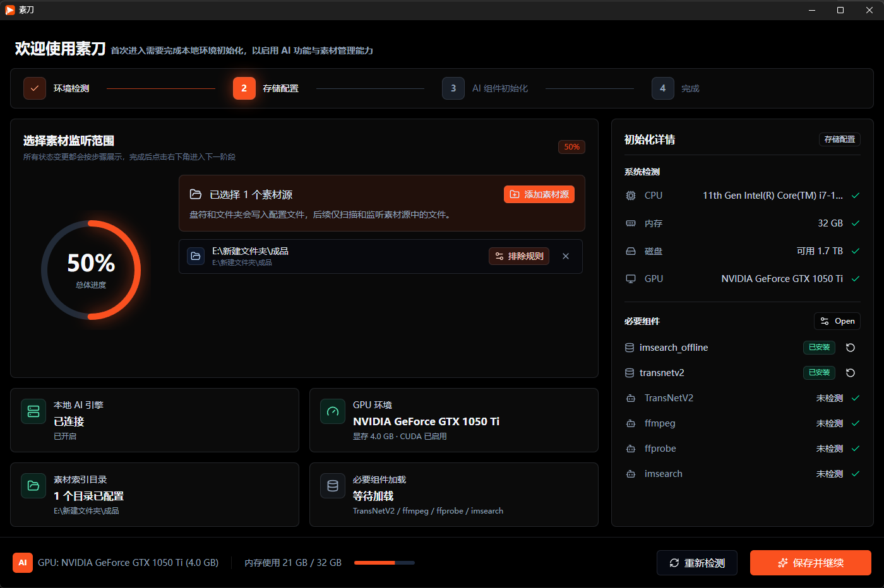Viewport: 884px width, 588px height.
Task: Reinstall transnetv2 via refresh icon
Action: click(x=851, y=373)
